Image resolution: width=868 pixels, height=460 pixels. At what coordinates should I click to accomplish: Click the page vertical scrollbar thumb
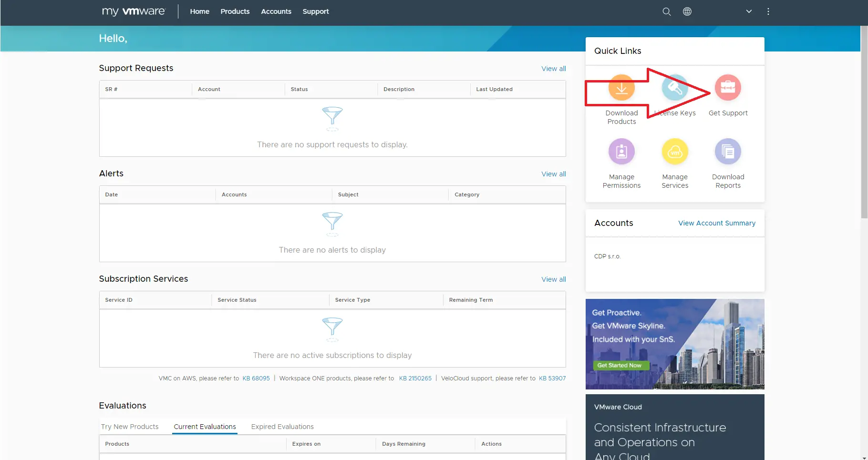click(x=864, y=122)
